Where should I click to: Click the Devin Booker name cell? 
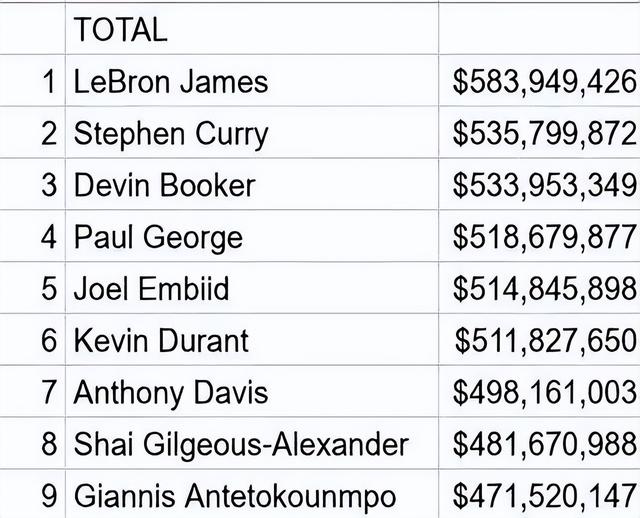coord(252,185)
